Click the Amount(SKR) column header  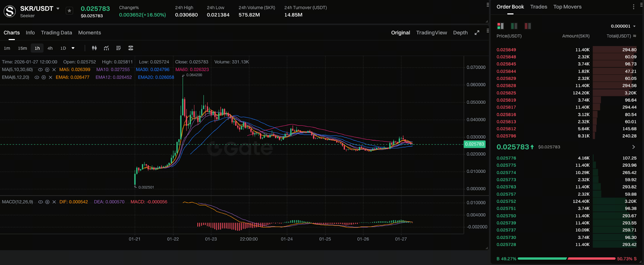576,36
